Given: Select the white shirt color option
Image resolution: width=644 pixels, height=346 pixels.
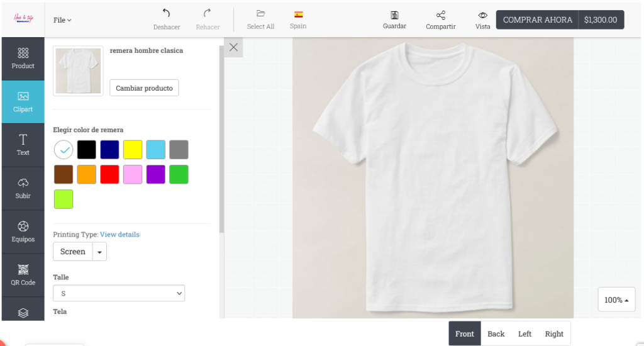Looking at the screenshot, I should click(x=64, y=150).
